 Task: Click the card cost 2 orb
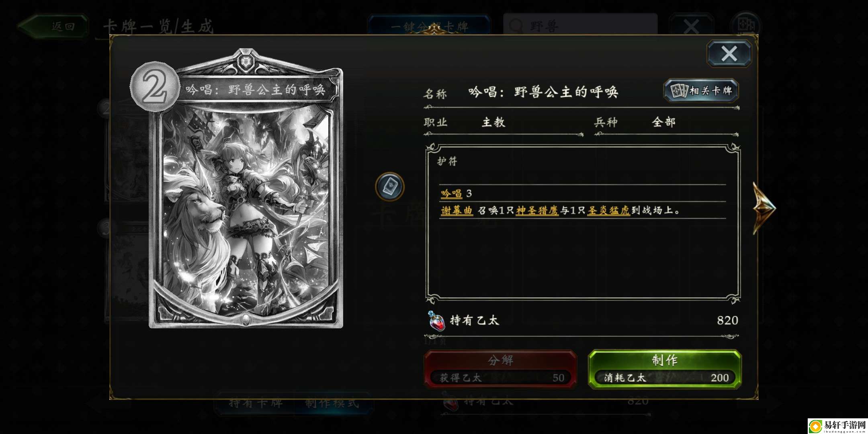tap(155, 87)
